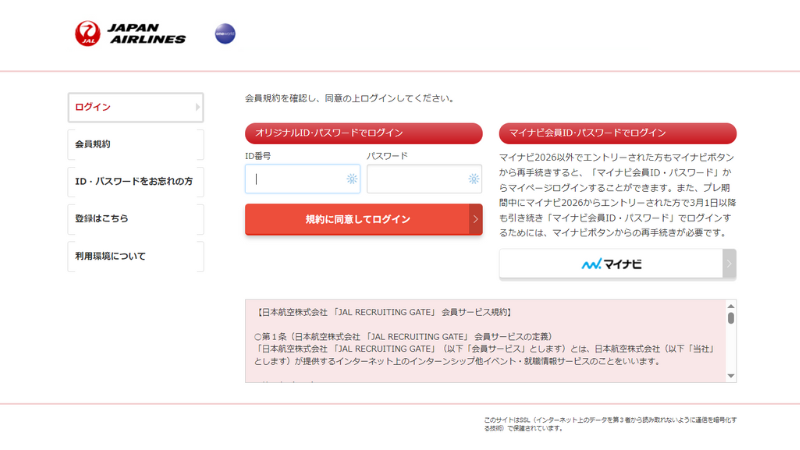Click the Japan Airlines logo
This screenshot has height=450, width=800.
click(130, 34)
